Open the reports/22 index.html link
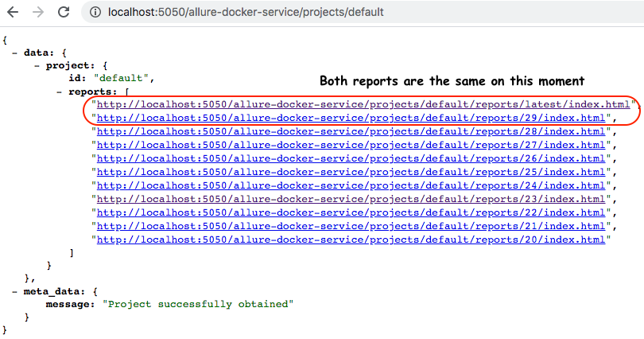This screenshot has height=339, width=644. pyautogui.click(x=351, y=212)
